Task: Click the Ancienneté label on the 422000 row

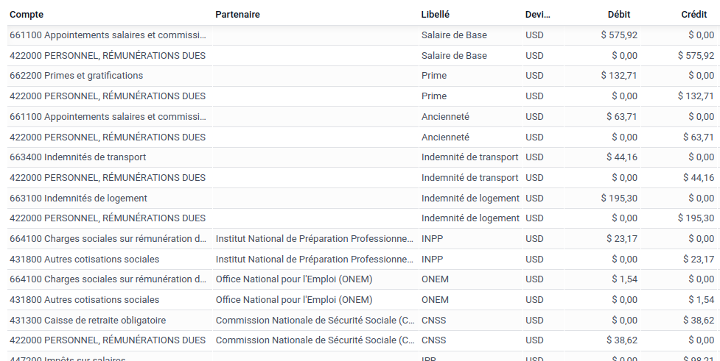Action: point(445,137)
